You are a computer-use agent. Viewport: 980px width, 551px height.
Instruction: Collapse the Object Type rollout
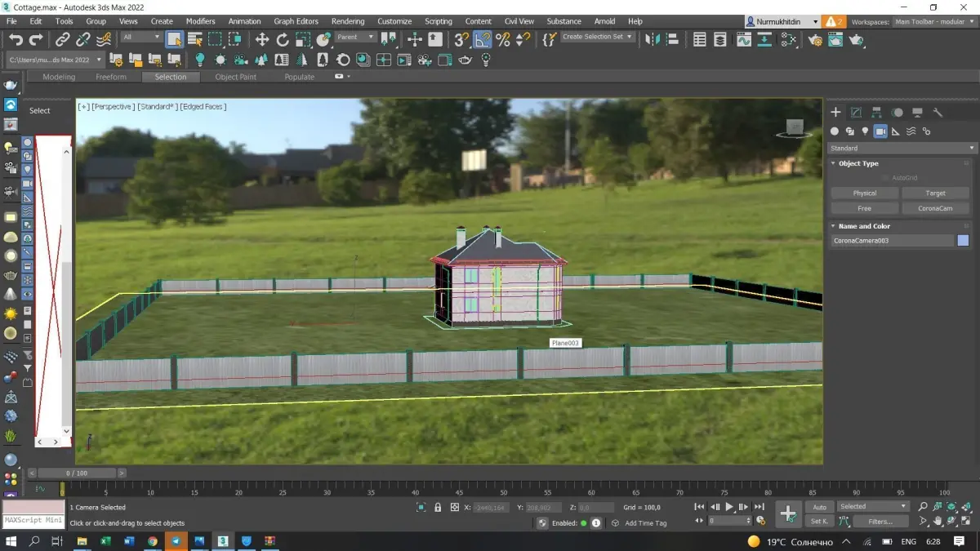pos(858,163)
